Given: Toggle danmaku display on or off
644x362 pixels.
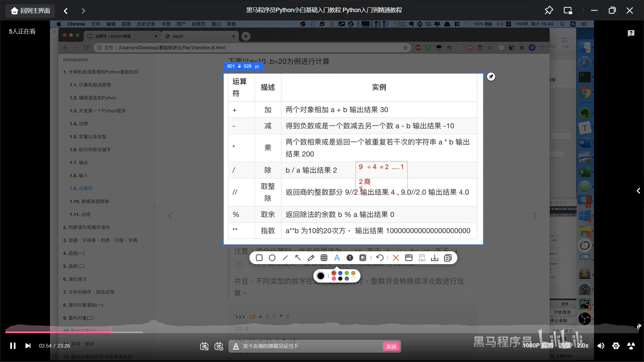Looking at the screenshot, I should 204,346.
